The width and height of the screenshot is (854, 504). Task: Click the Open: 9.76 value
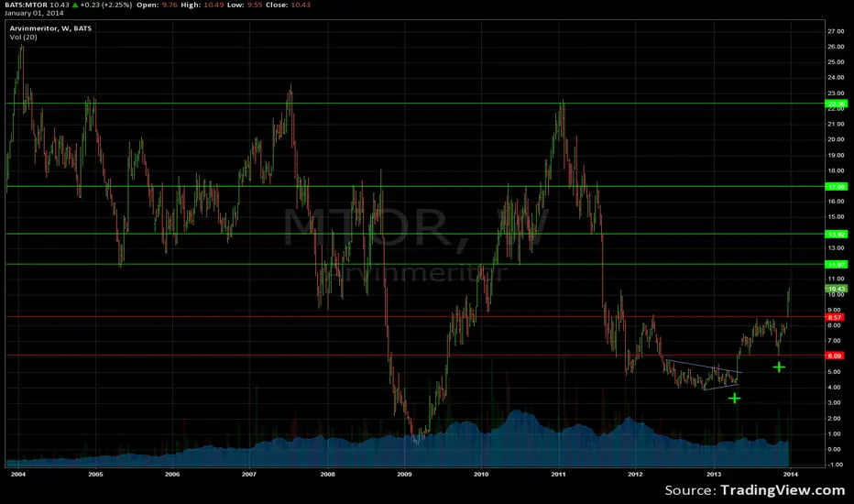(157, 5)
